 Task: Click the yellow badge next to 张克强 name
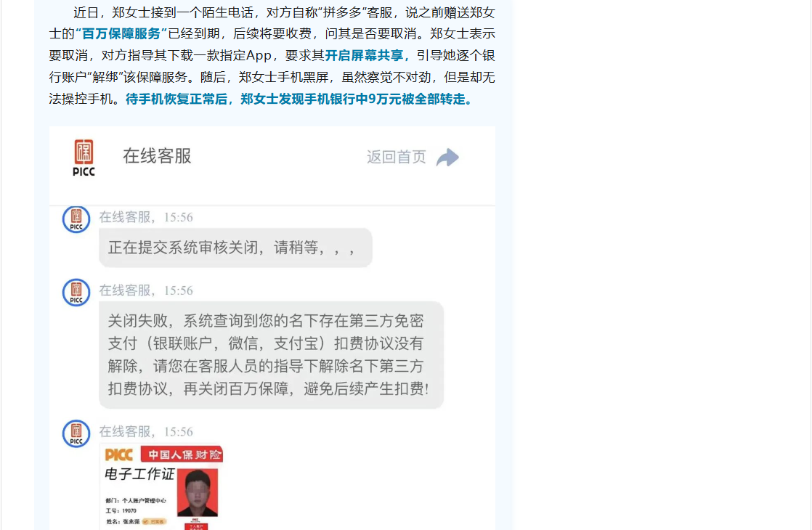coord(154,522)
